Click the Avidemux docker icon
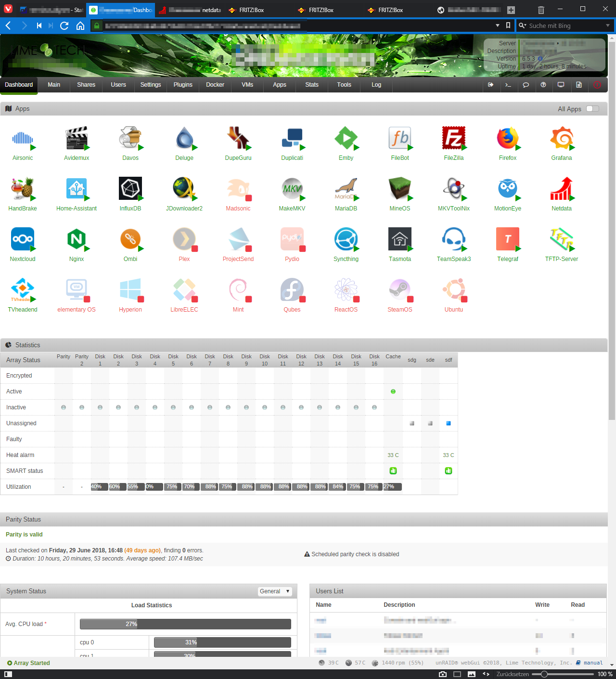The image size is (616, 679). 77,139
